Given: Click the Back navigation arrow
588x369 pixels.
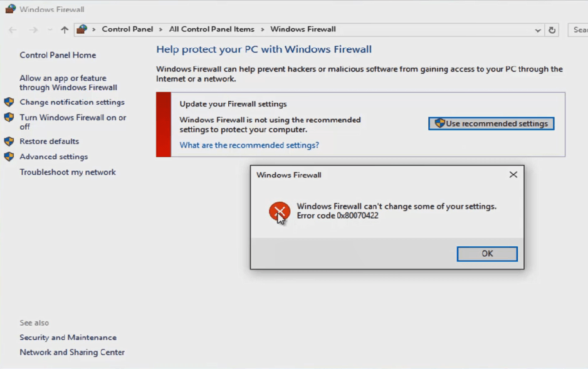Looking at the screenshot, I should point(13,30).
